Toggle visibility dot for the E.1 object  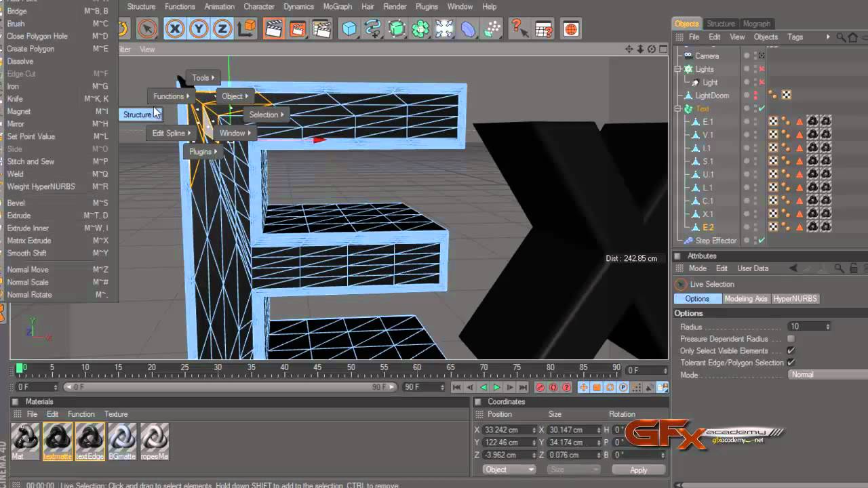click(755, 122)
